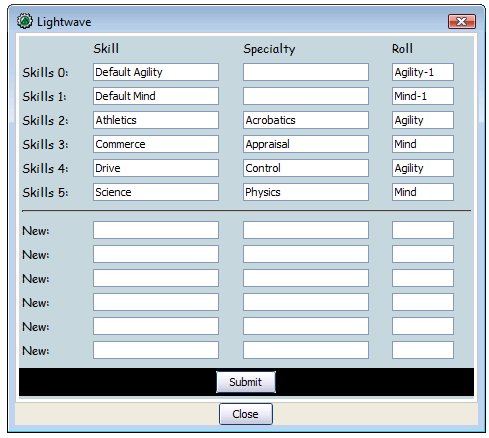
Task: Click the Skills 2: row label
Action: click(45, 121)
